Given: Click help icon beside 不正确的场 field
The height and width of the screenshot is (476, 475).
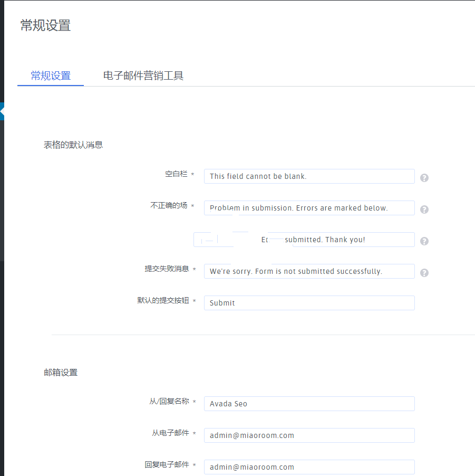Looking at the screenshot, I should 424,210.
